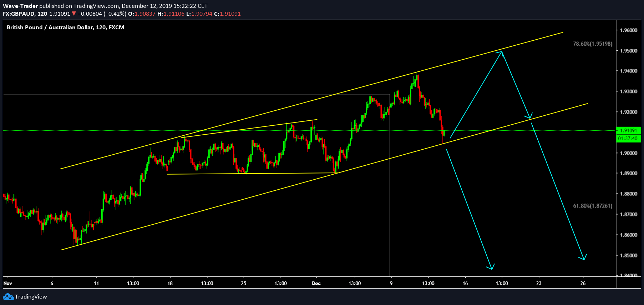Click the 18 date label on time axis

coord(170,283)
